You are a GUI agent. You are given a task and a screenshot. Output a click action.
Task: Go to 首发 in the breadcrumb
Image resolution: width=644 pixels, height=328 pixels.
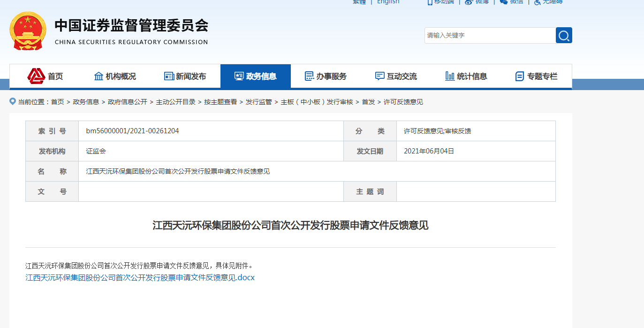pyautogui.click(x=368, y=102)
